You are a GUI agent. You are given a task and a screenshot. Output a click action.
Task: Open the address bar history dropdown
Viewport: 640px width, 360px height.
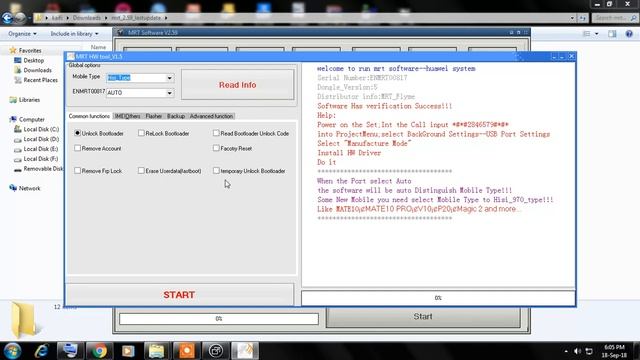(572, 18)
